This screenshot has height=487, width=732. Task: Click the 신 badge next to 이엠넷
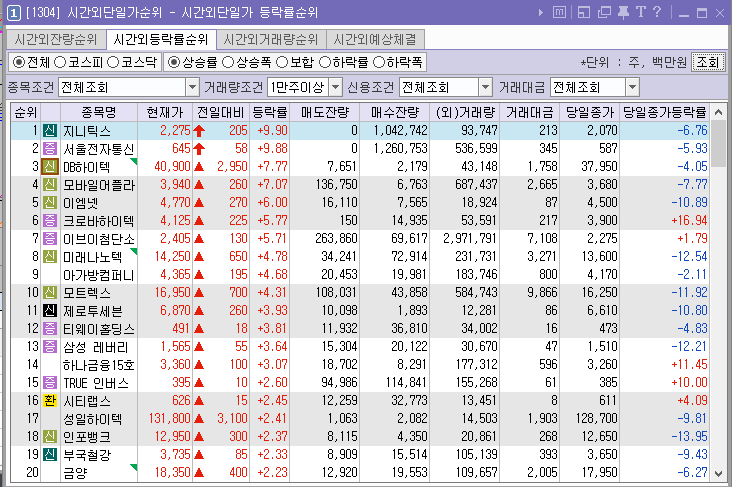[50, 203]
